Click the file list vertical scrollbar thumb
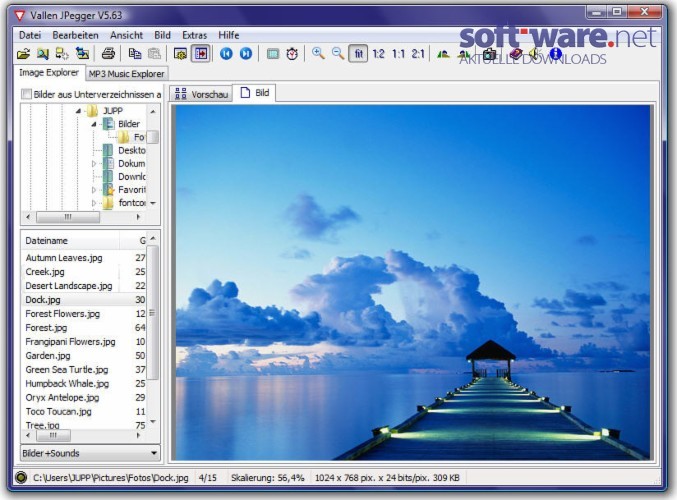677x500 pixels. coord(152,313)
